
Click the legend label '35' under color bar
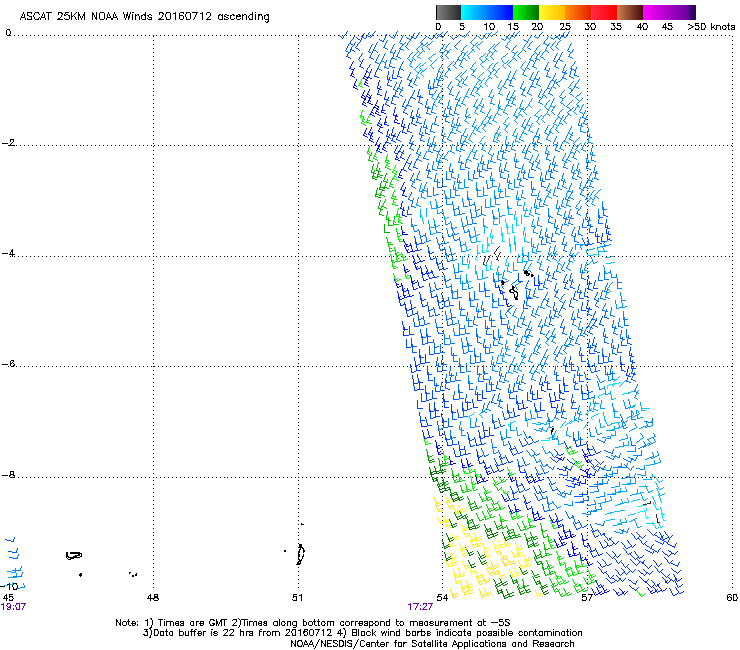(616, 27)
